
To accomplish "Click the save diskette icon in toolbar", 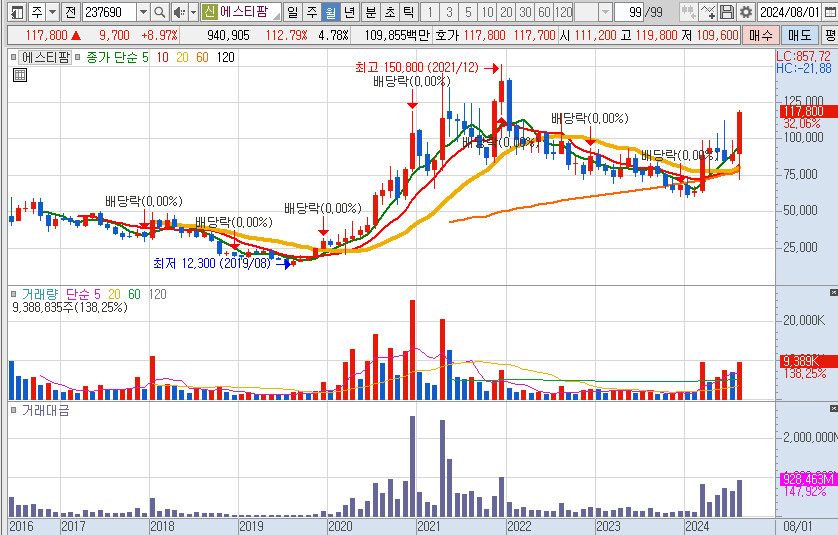I will (727, 12).
